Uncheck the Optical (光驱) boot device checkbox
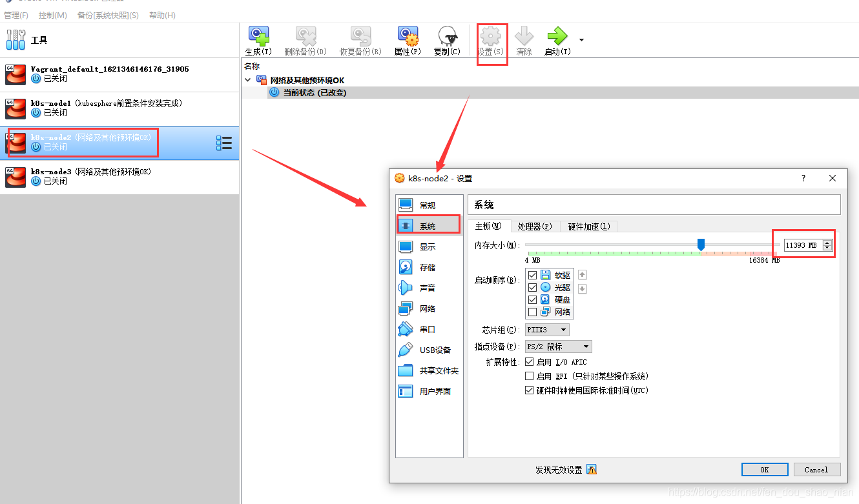This screenshot has height=504, width=859. 533,287
